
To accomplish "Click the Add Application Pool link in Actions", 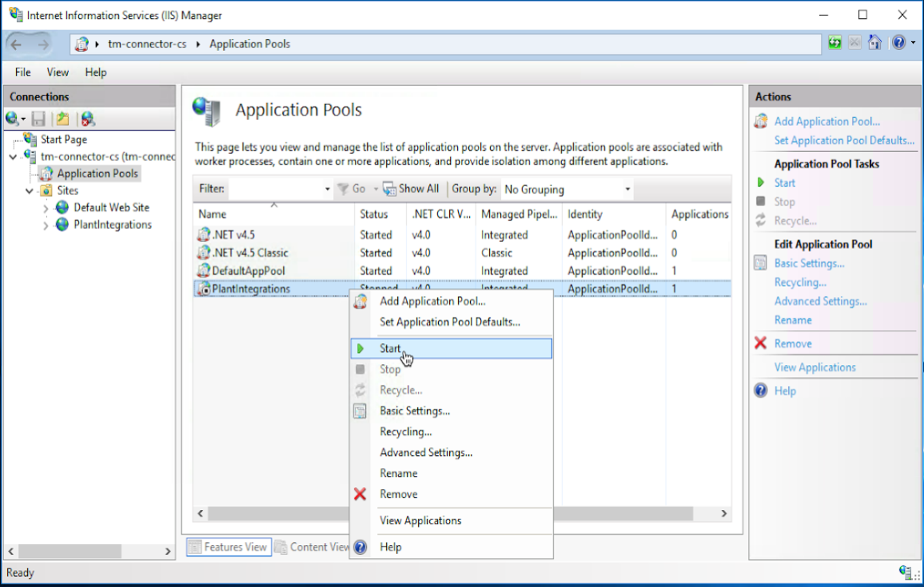I will tap(827, 122).
